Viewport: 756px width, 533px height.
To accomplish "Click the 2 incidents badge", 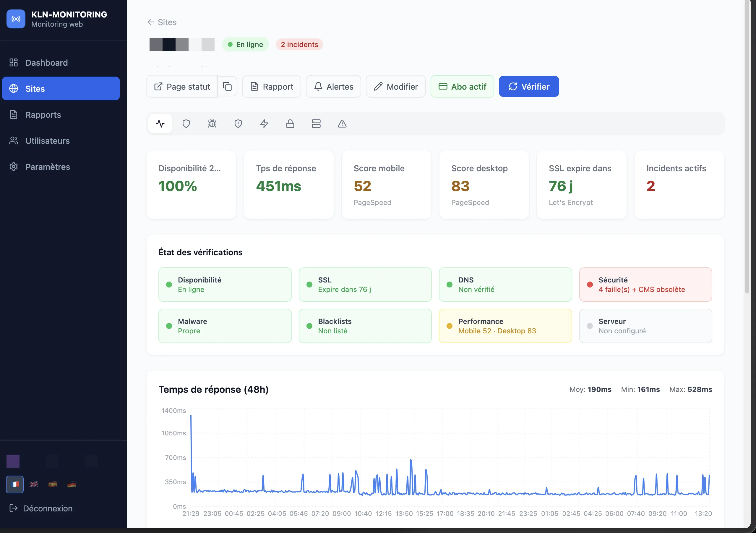I will 299,44.
